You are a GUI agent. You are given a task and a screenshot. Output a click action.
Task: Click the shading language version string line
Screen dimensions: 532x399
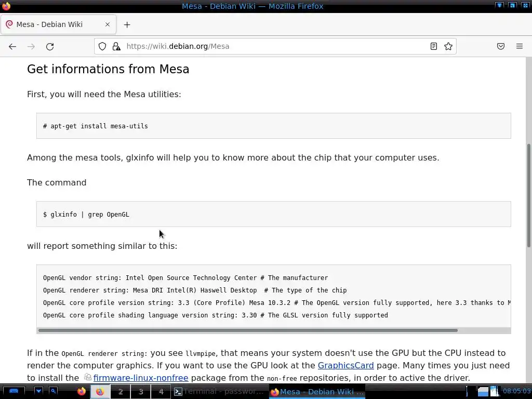216,315
